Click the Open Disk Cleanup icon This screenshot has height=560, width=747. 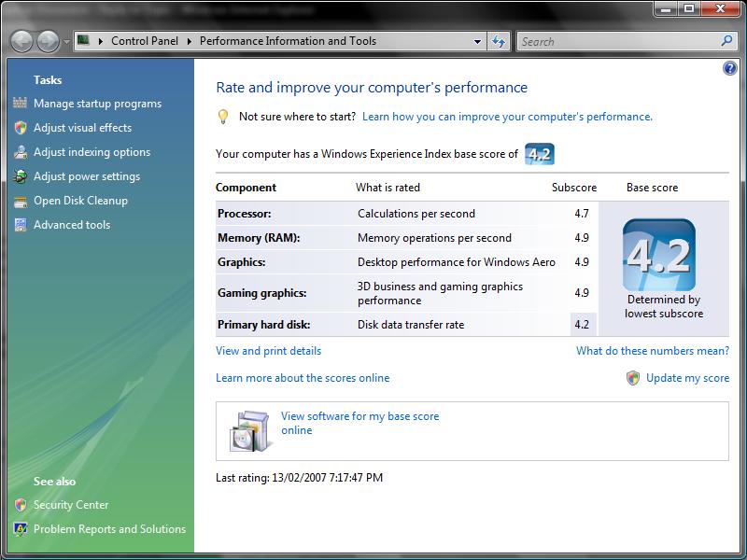pos(20,202)
